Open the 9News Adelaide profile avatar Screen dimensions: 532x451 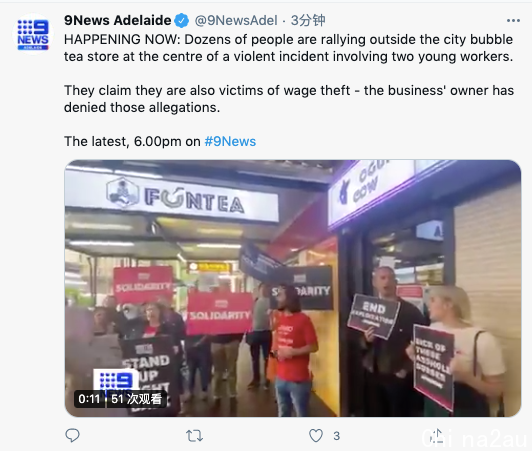tap(33, 34)
